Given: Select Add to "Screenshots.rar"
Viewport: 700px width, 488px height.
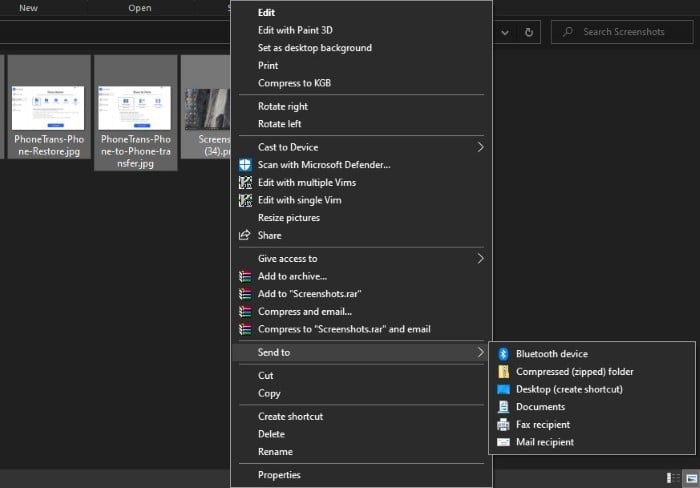Looking at the screenshot, I should click(361, 294).
